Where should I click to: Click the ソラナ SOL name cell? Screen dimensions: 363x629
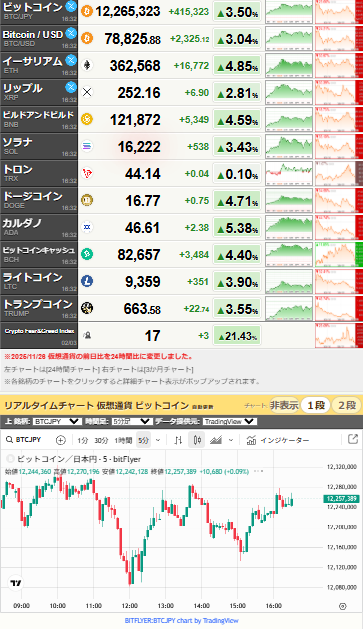pos(39,146)
